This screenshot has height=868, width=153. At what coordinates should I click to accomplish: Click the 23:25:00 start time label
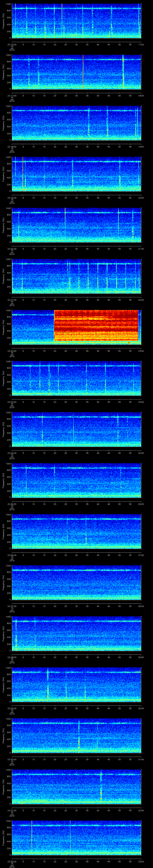pyautogui.click(x=12, y=504)
